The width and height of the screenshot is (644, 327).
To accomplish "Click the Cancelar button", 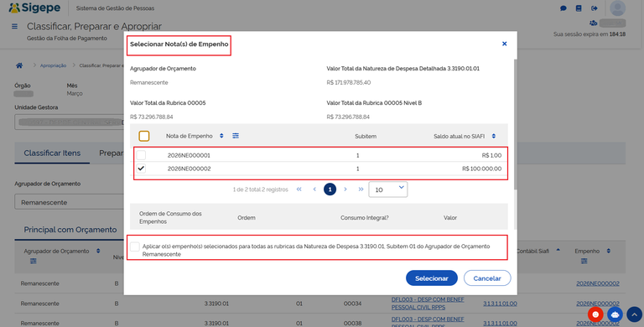I will pos(487,278).
